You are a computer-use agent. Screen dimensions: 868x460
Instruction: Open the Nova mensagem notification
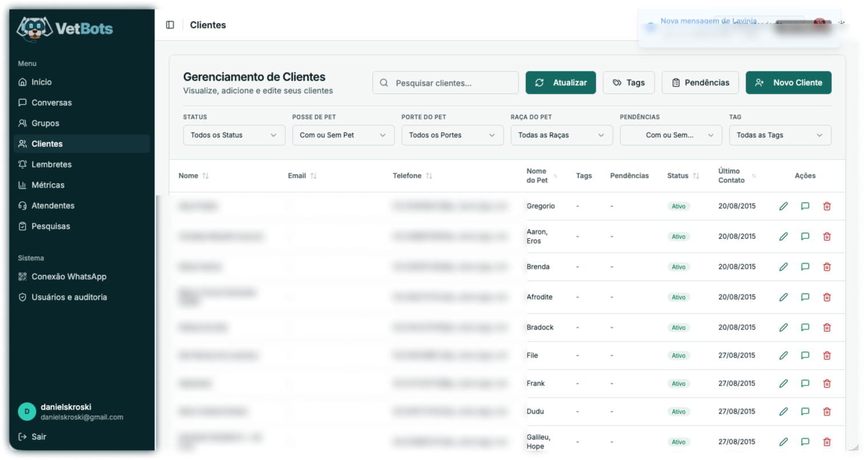739,27
